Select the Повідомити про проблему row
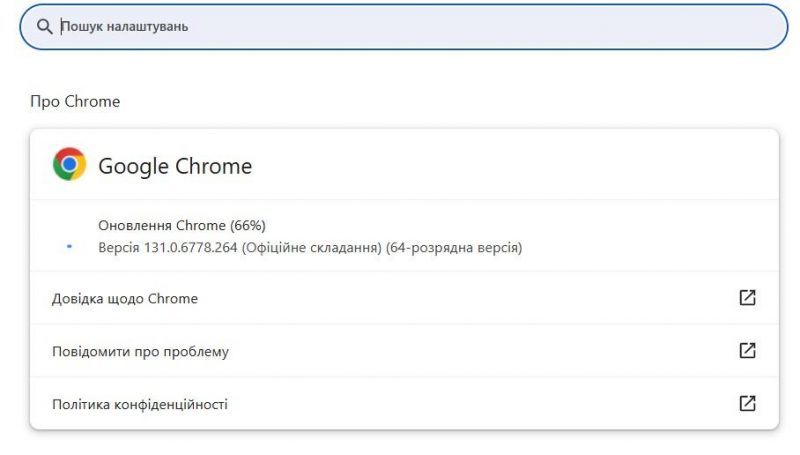 (x=404, y=351)
